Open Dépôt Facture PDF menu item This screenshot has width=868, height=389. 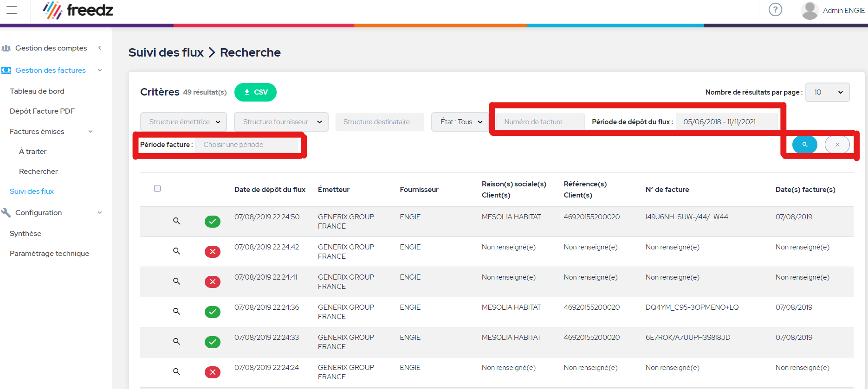(42, 111)
